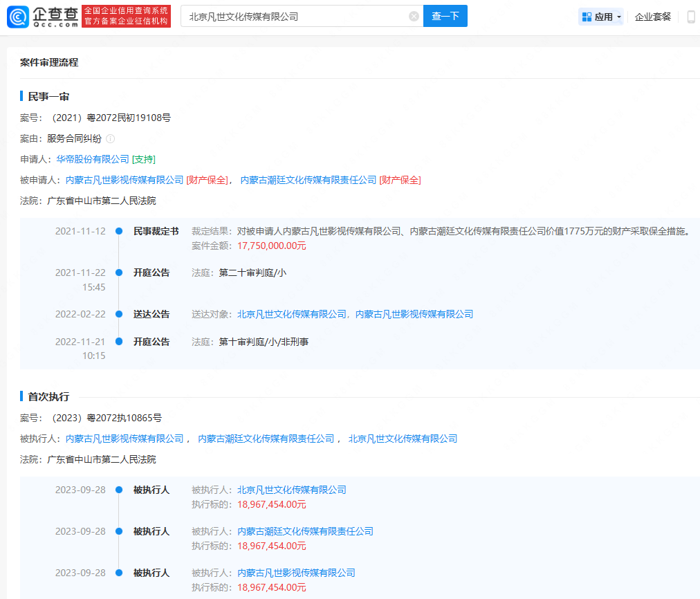700x599 pixels.
Task: Open 北京凡世文化传媒有限公司 in the 被执行人 header row
Action: [x=403, y=439]
